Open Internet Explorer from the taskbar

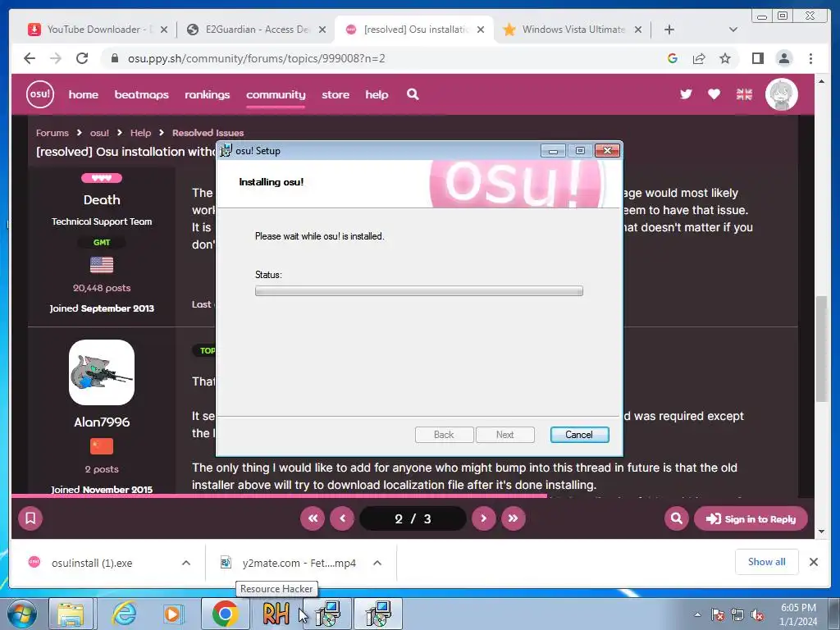point(125,614)
